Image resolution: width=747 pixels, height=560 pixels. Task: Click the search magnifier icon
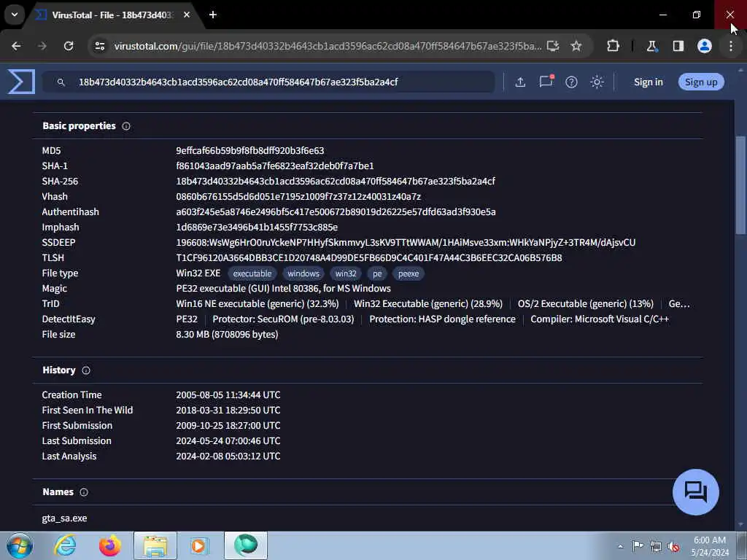61,82
